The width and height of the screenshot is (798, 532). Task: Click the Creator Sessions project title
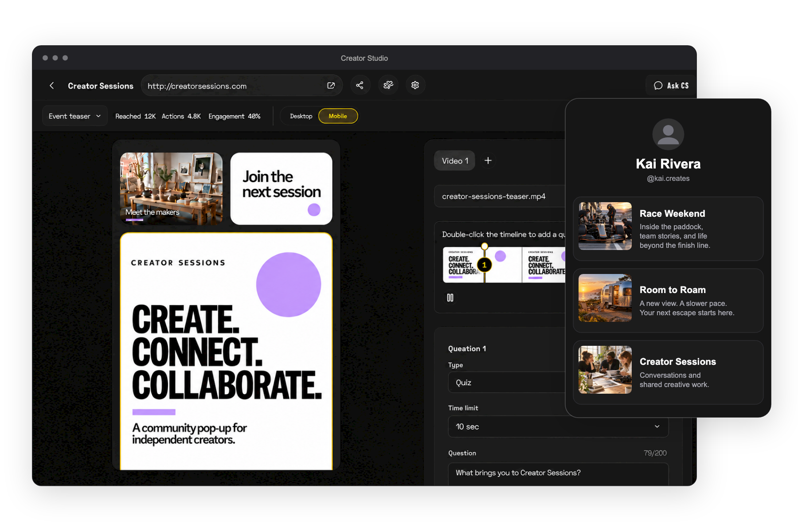click(x=101, y=86)
